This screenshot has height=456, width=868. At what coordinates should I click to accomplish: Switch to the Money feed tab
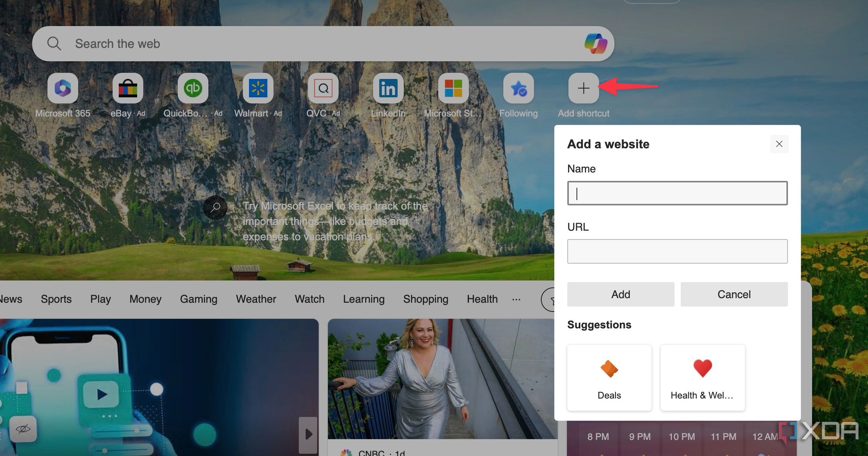[x=145, y=299]
